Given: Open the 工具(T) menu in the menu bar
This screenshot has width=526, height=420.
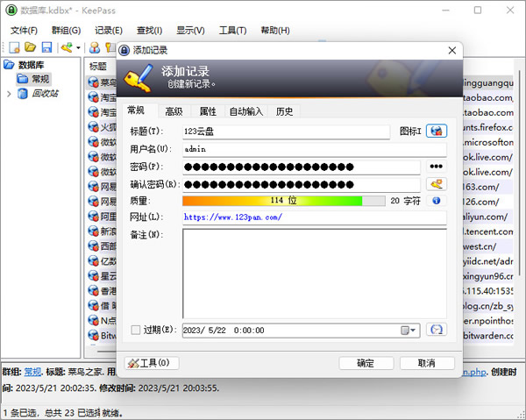Looking at the screenshot, I should click(232, 31).
